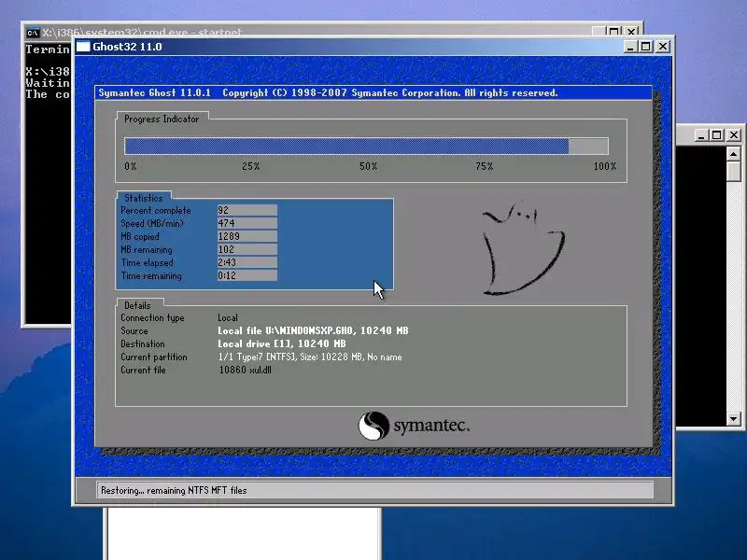Viewport: 747px width, 560px height.
Task: Click the Speed (MB/min) label
Action: tap(152, 223)
